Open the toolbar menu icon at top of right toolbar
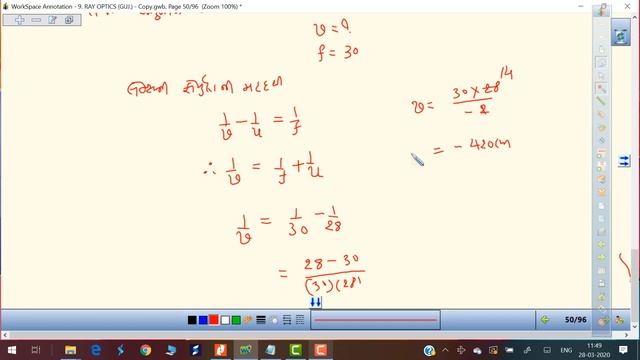This screenshot has width=640, height=360. [x=602, y=10]
